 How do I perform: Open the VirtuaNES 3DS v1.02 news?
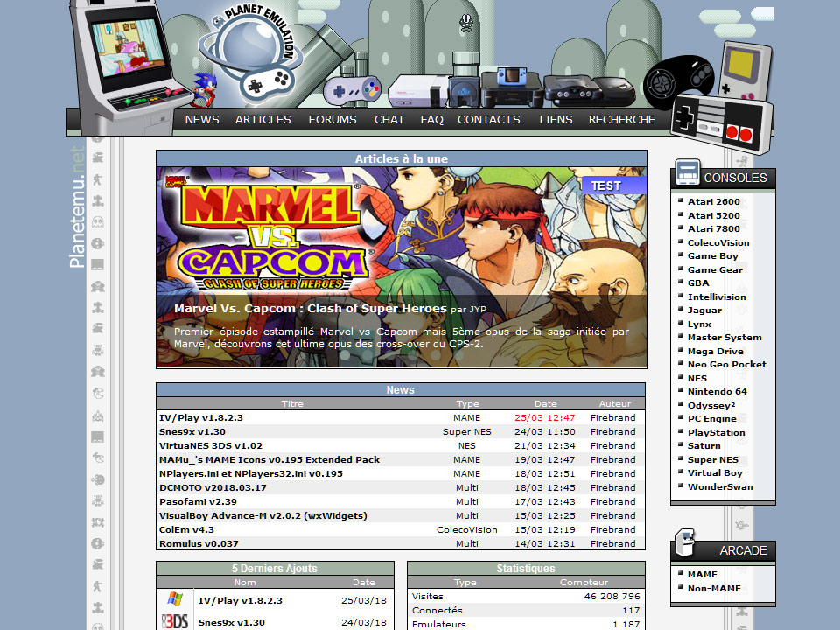coord(211,445)
